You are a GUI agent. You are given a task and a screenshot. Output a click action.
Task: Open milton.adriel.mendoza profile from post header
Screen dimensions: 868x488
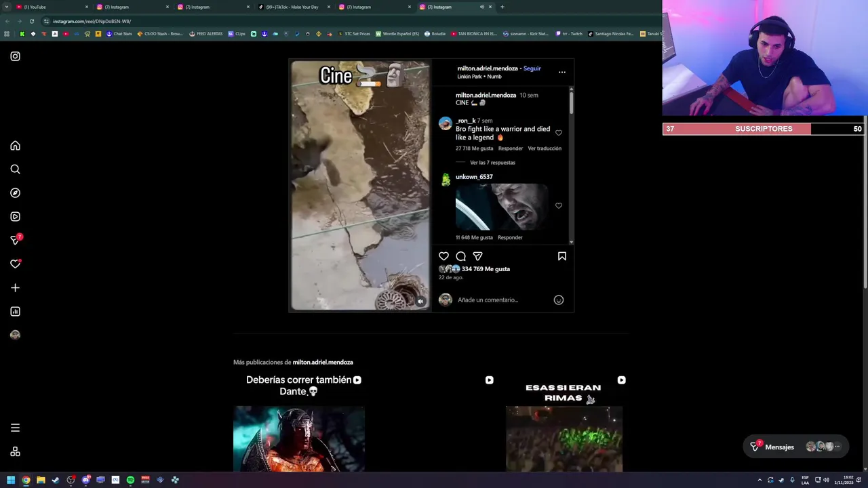tap(487, 68)
